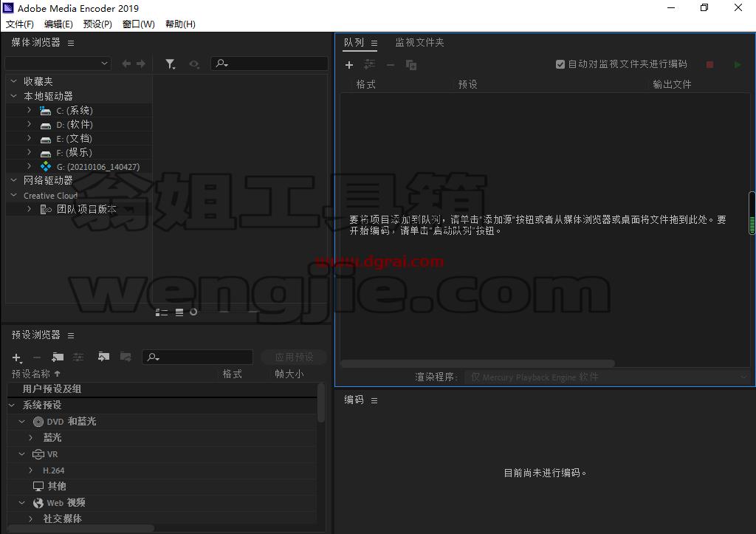Image resolution: width=756 pixels, height=534 pixels.
Task: Click the queue horizontal scrollbar
Action: pos(478,363)
